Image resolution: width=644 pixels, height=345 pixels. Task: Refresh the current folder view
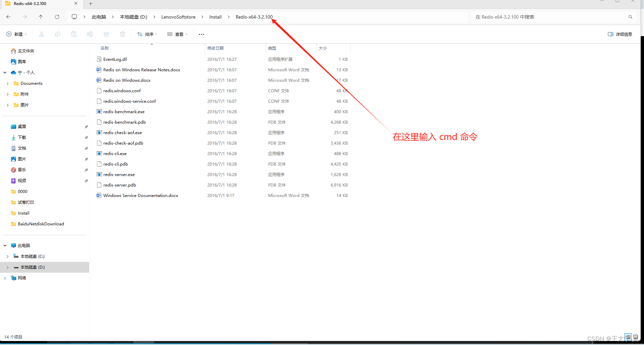click(x=57, y=17)
